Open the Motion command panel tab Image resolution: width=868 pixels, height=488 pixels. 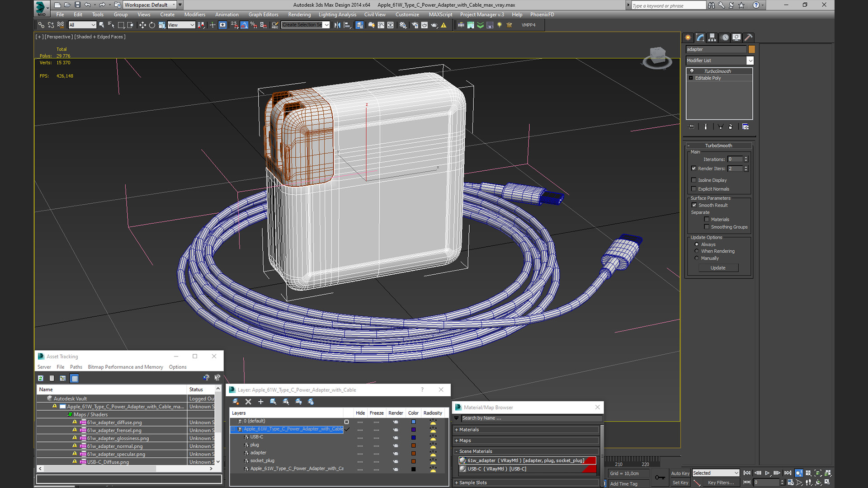click(725, 38)
